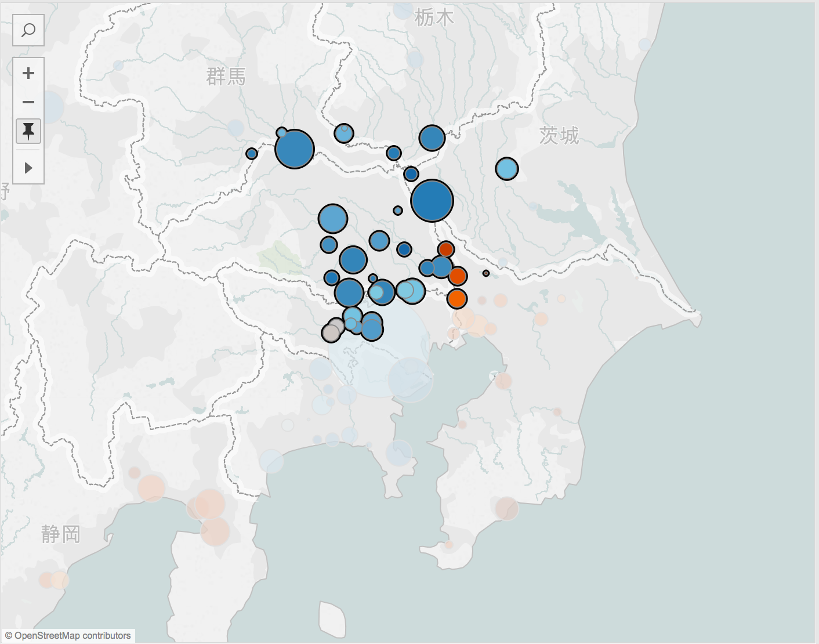Select the blue circle nearest 栃木 label
The height and width of the screenshot is (644, 819).
[x=432, y=138]
